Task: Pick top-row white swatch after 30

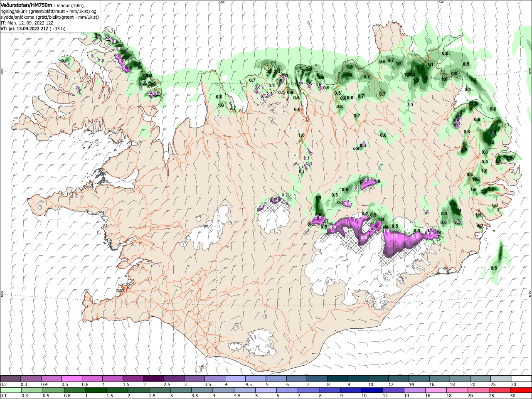Action: tap(521, 379)
